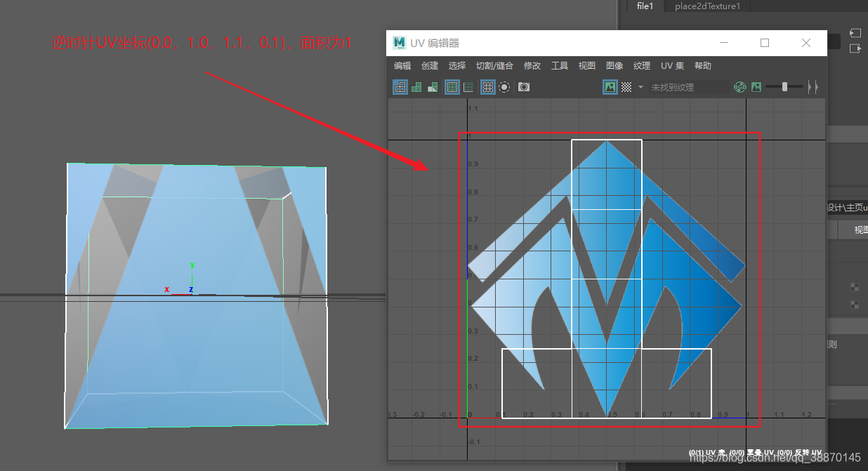The height and width of the screenshot is (471, 868).
Task: Click the go to input connection icon
Action: point(855,33)
